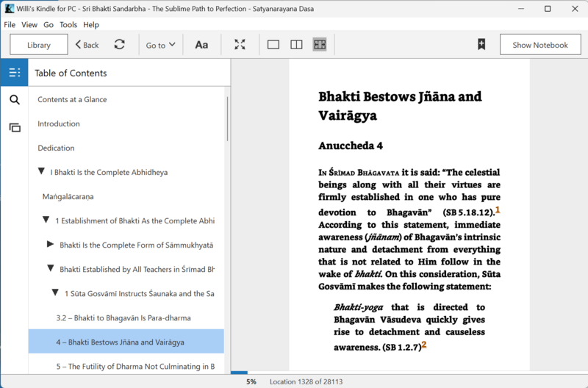This screenshot has width=588, height=388.
Task: Click 'Location 1328 of 28113' status text
Action: point(306,381)
